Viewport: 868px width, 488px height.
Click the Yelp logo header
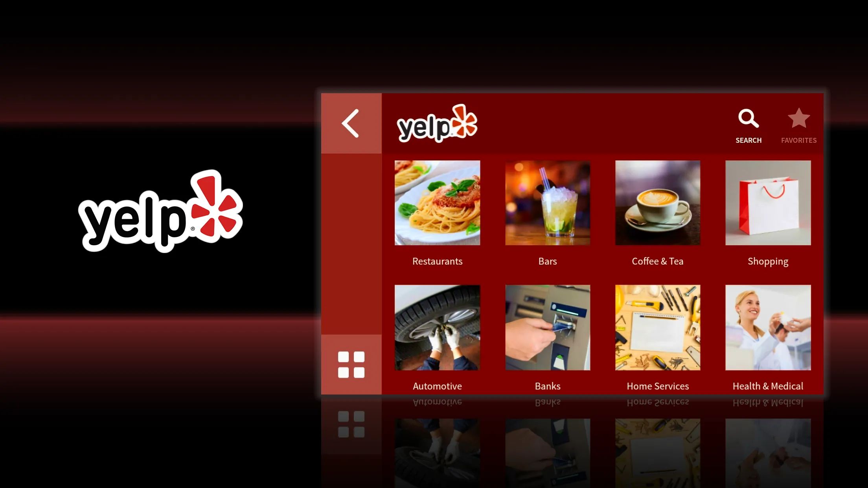click(436, 123)
